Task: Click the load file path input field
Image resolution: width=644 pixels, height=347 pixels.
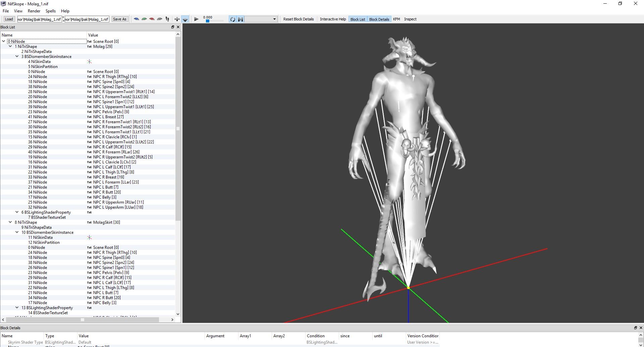Action: click(40, 19)
